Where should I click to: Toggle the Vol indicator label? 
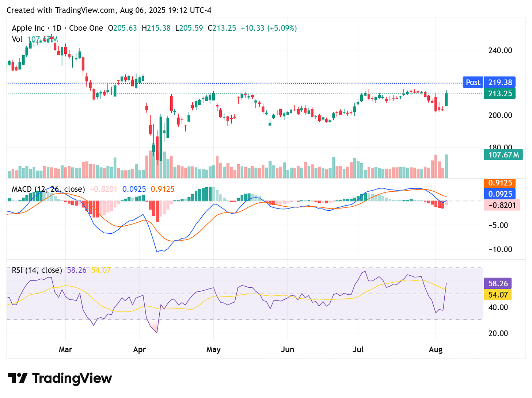[x=17, y=39]
